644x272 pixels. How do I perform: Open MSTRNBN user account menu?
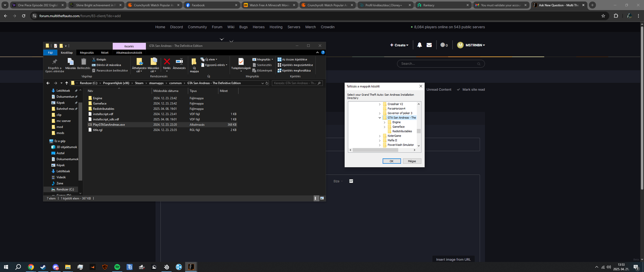click(471, 45)
